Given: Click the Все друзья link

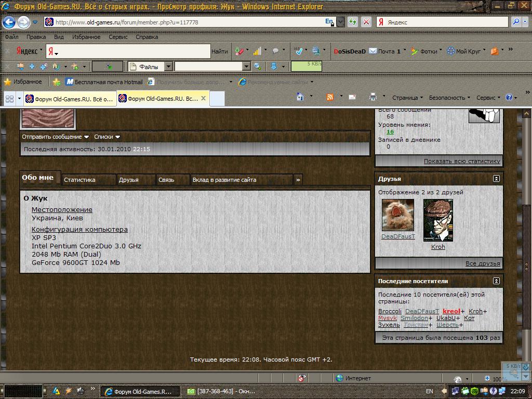Looking at the screenshot, I should click(483, 263).
